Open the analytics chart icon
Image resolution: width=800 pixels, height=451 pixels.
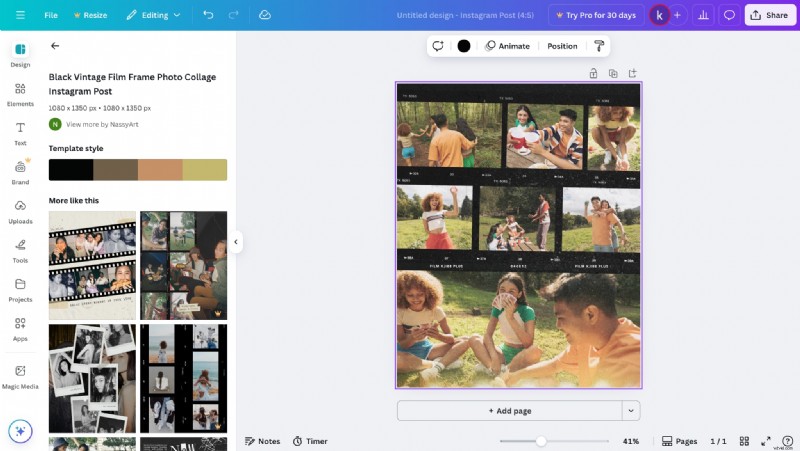(x=703, y=15)
